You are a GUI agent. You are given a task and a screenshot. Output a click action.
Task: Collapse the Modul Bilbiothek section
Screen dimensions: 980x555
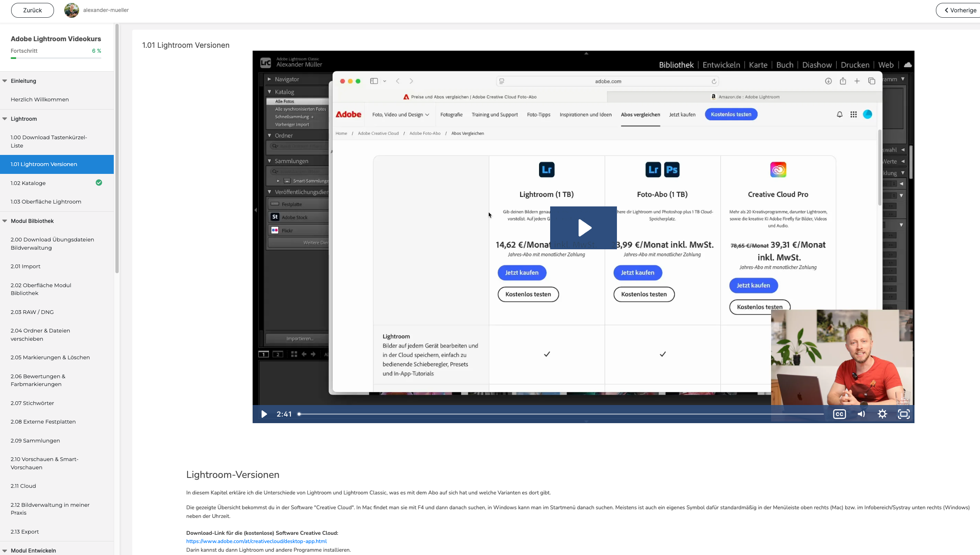click(x=5, y=221)
